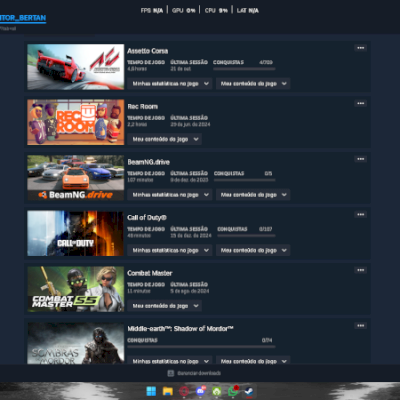Click Shadow of Mordor achievements progress bar
Screen dimensions: 400x400
[201, 347]
